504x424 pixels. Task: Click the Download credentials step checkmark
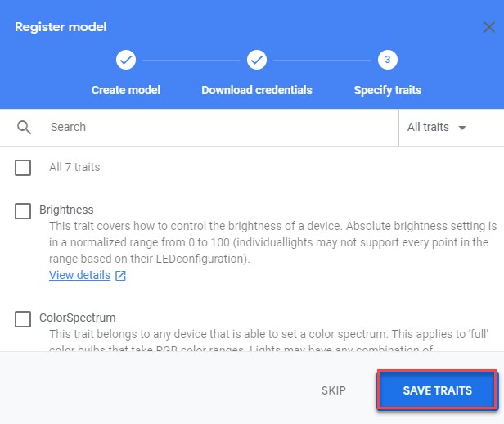256,60
